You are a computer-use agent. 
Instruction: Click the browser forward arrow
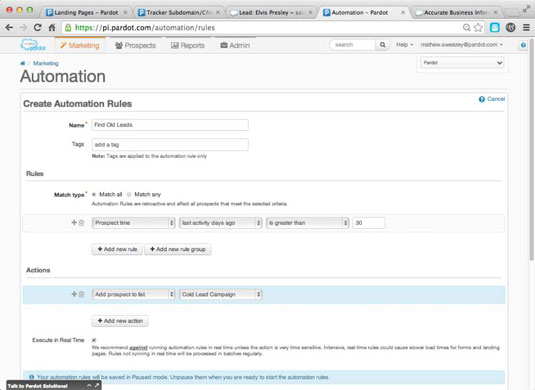pos(23,28)
